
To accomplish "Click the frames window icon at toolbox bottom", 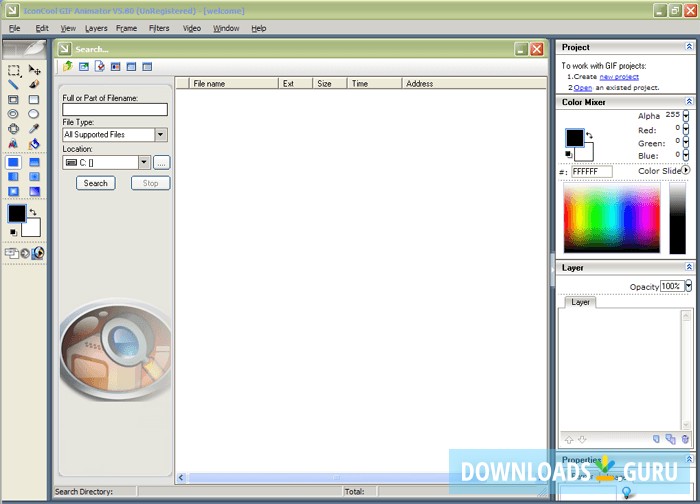I will [12, 253].
